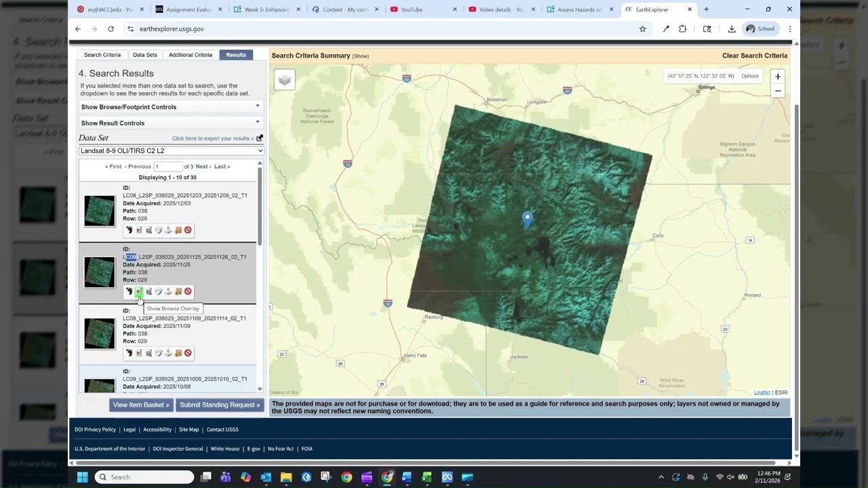Click the export results icon
The width and height of the screenshot is (868, 488).
pos(260,138)
